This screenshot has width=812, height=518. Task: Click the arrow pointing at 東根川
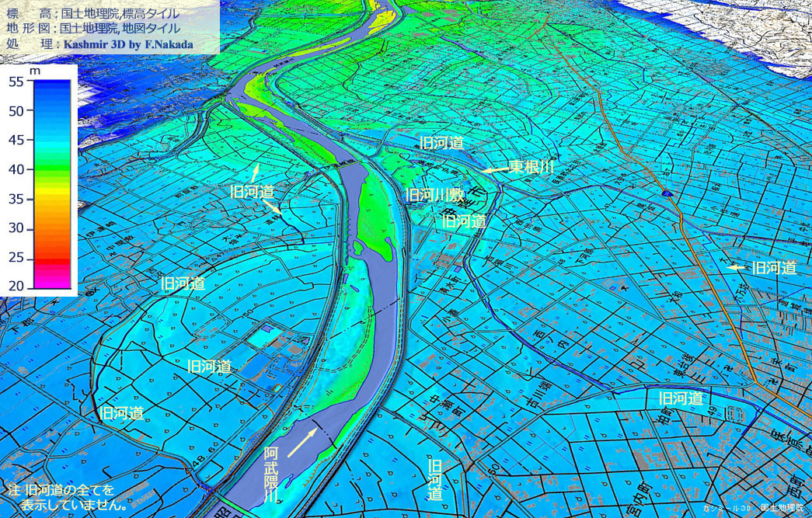(494, 169)
